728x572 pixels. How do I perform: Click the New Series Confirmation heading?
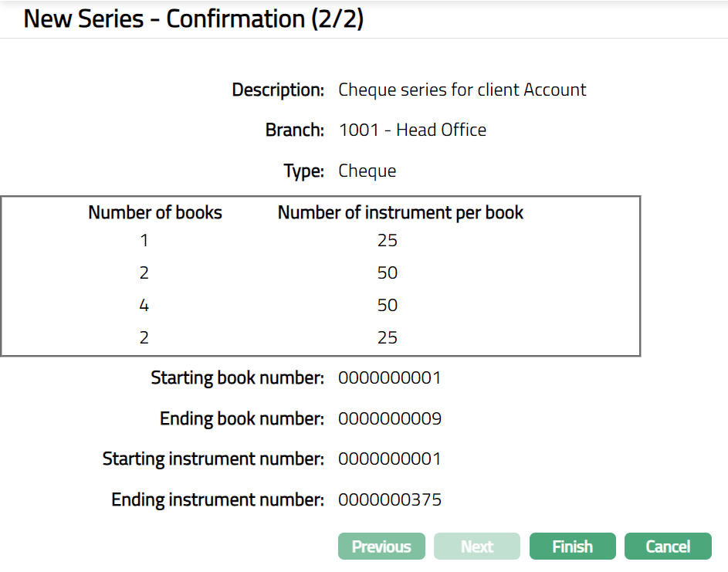pos(194,19)
